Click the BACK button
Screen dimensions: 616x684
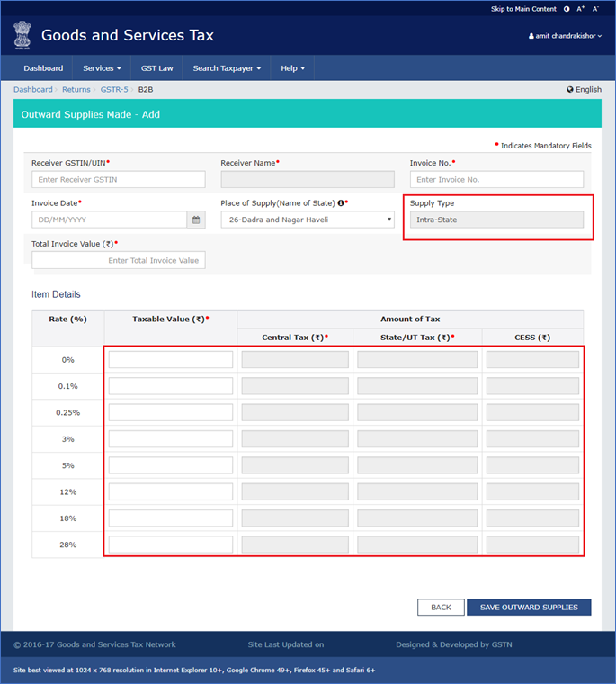[x=441, y=607]
